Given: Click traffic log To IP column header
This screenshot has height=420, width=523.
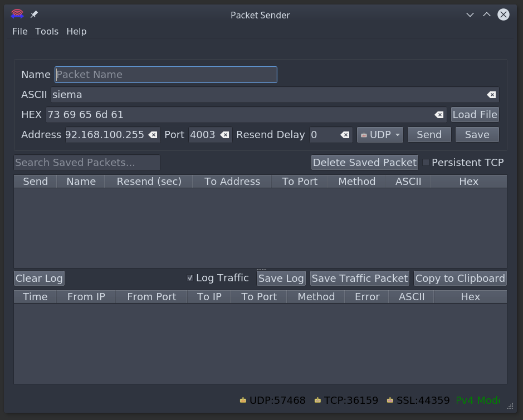Looking at the screenshot, I should (x=209, y=297).
